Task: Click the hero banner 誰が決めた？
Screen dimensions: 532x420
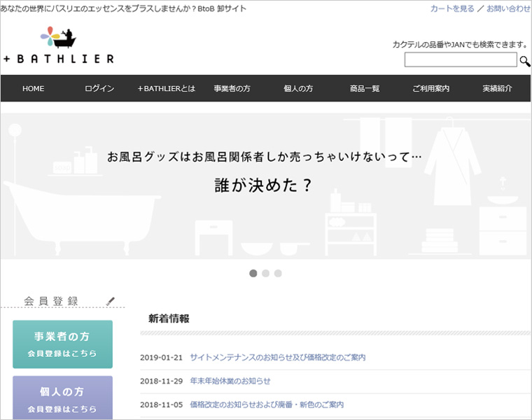Action: (x=266, y=186)
